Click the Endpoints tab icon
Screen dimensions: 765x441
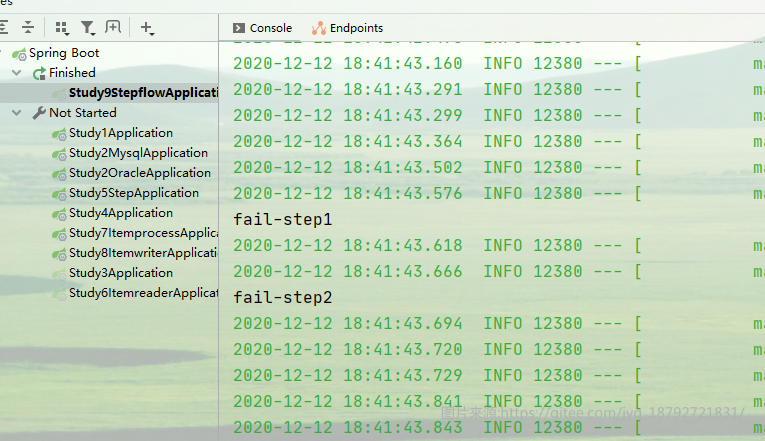click(x=319, y=28)
